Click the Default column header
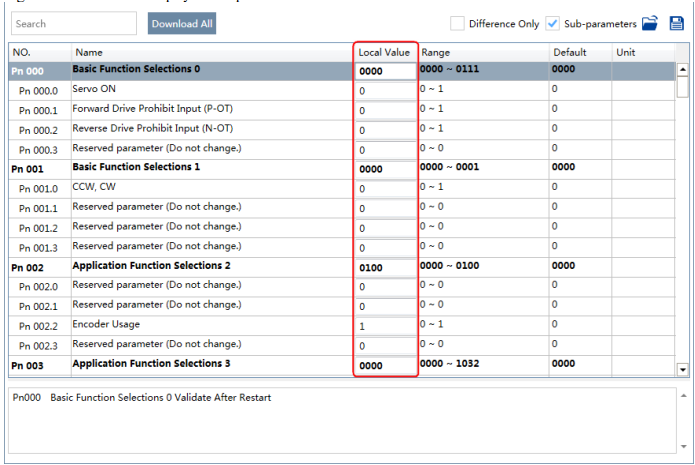Image resolution: width=695 pixels, height=465 pixels. click(581, 52)
